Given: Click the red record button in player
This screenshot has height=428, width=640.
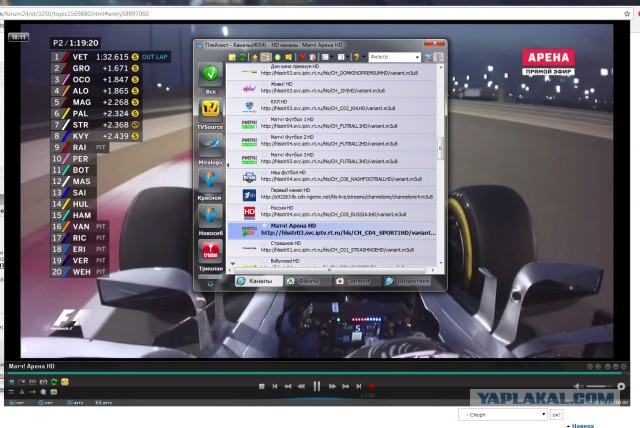Looking at the screenshot, I should click(372, 386).
